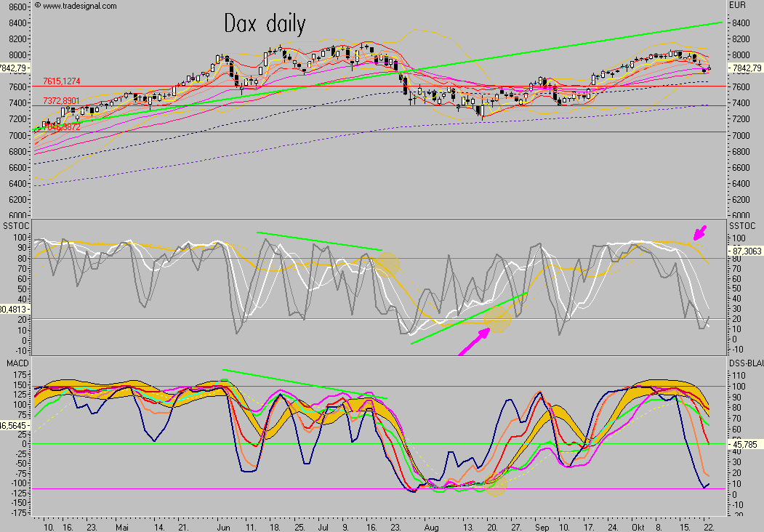The width and height of the screenshot is (764, 532).
Task: Click the orange circle at the SSTOC August crossover
Action: click(x=499, y=316)
